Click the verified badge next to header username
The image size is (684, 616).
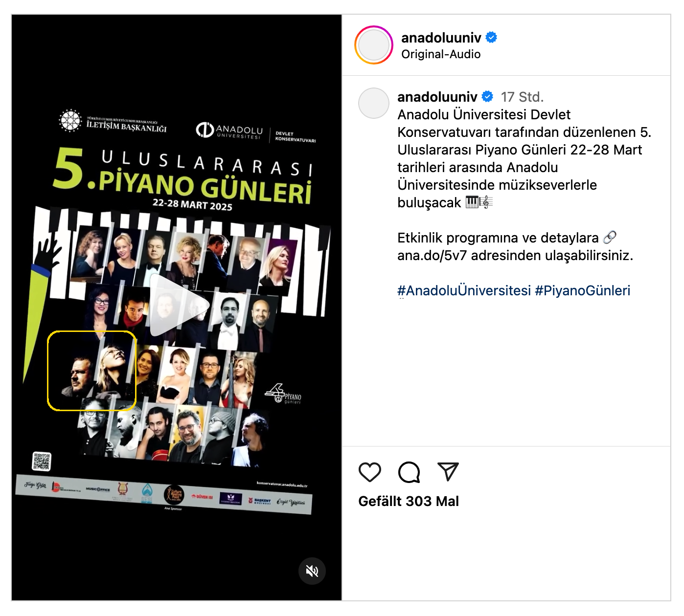[491, 37]
